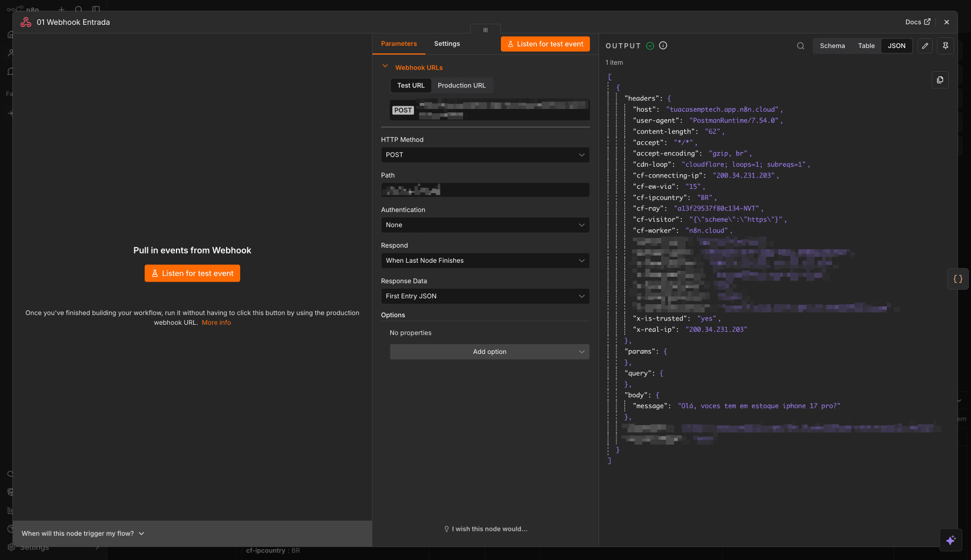Viewport: 971px width, 560px height.
Task: Click the POST method badge on the URL
Action: click(x=403, y=110)
